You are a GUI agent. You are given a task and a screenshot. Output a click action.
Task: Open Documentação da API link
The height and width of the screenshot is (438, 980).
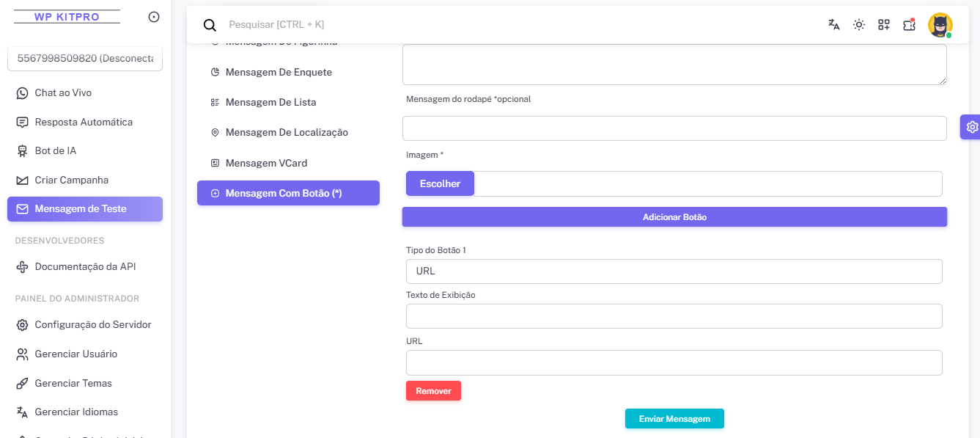pos(85,267)
